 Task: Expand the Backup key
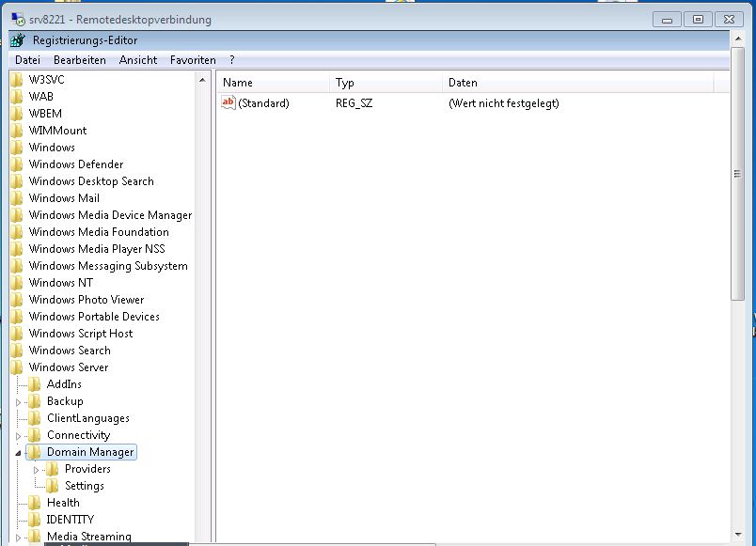[18, 402]
